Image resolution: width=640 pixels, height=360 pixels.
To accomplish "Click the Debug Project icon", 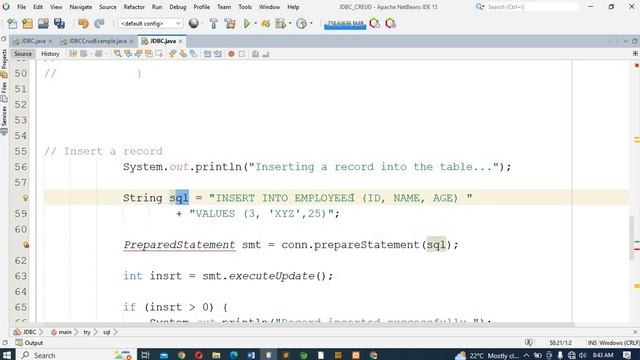I will [x=266, y=24].
